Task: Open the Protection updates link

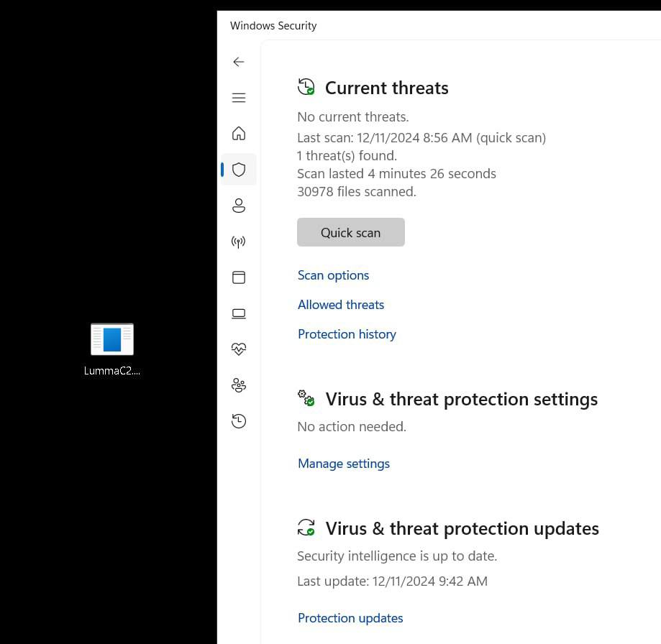Action: coord(350,618)
